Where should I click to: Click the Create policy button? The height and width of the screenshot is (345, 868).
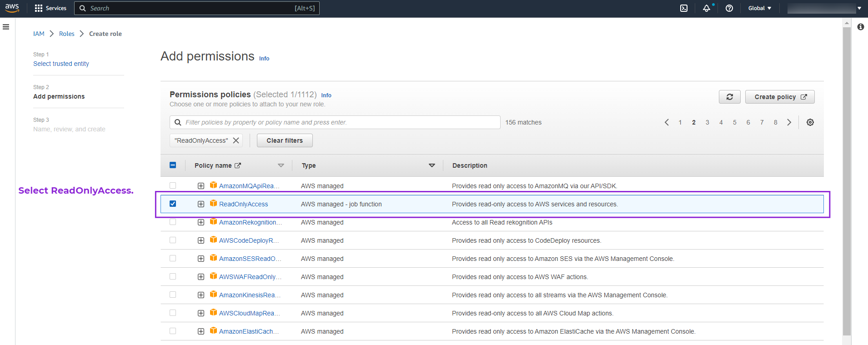[780, 97]
